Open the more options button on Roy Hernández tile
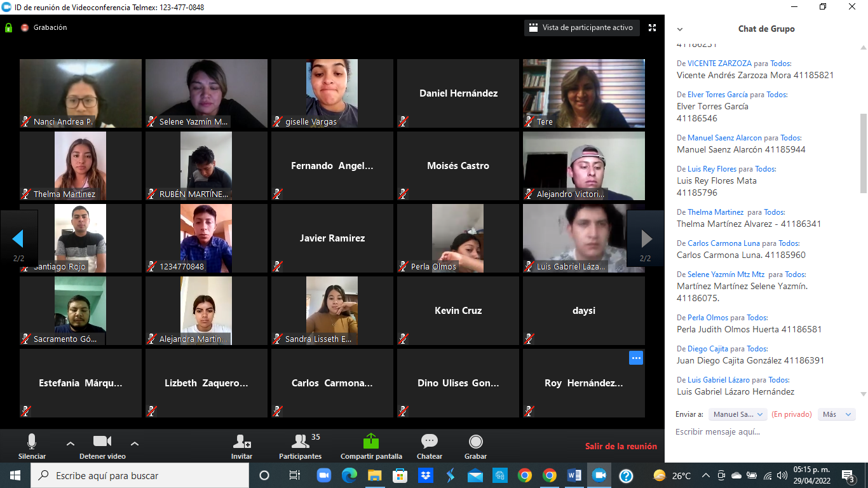Image resolution: width=868 pixels, height=488 pixels. [x=636, y=358]
